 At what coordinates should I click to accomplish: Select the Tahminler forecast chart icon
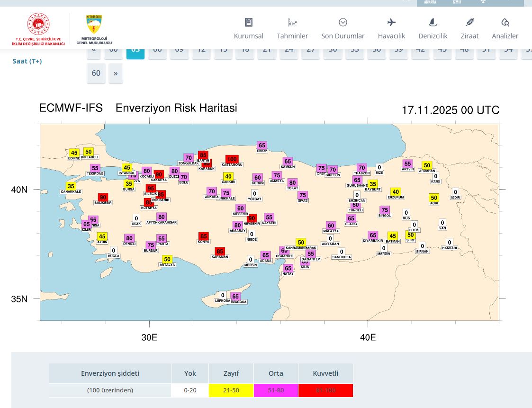(x=292, y=22)
